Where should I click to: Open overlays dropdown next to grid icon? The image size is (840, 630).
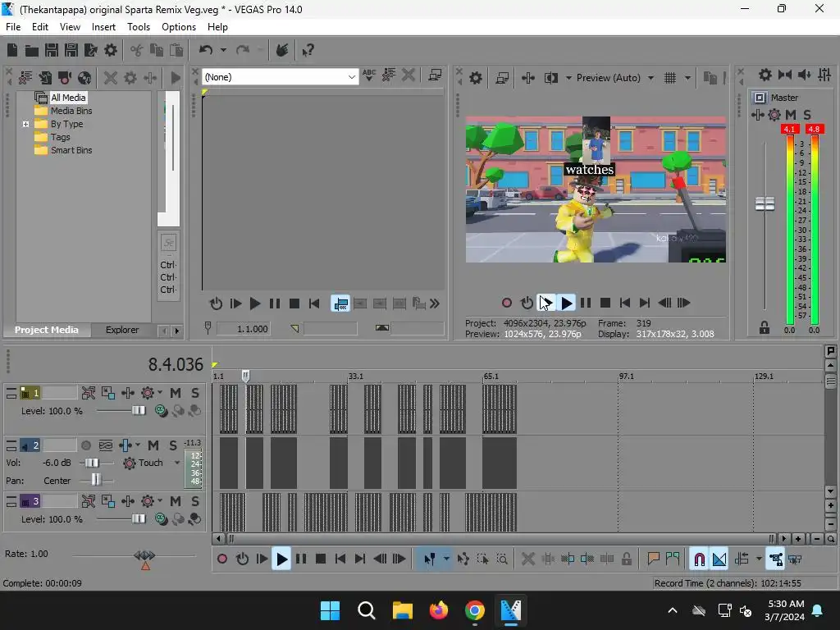click(687, 78)
